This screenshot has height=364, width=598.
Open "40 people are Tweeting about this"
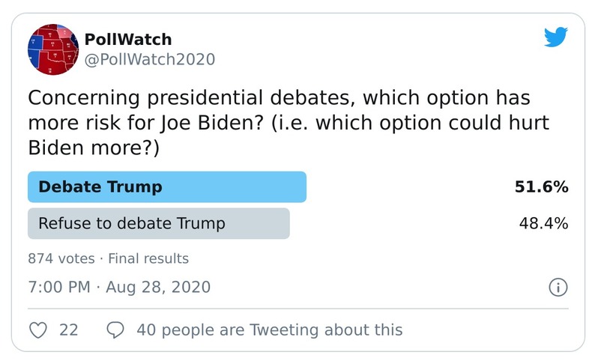270,330
